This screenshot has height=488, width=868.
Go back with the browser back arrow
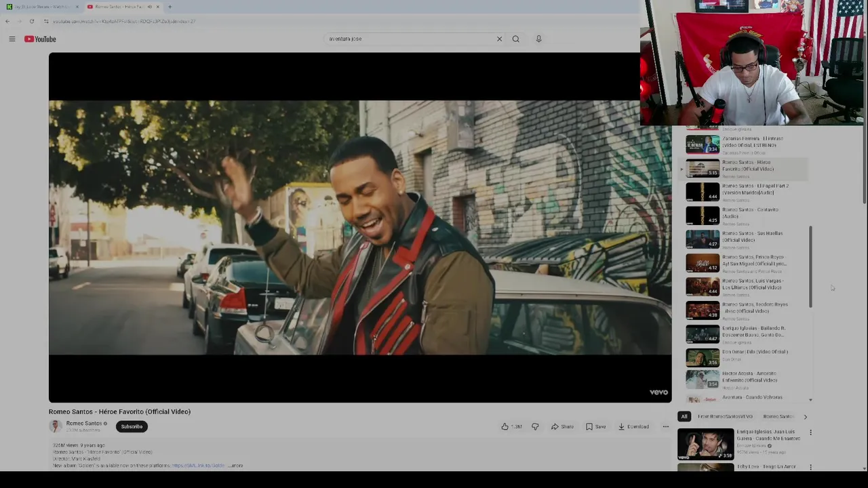tap(7, 21)
